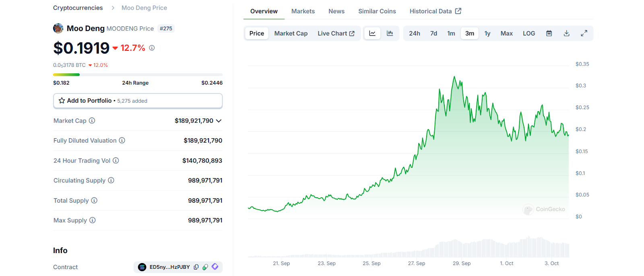Open the calendar date range picker
This screenshot has width=644, height=276.
549,33
